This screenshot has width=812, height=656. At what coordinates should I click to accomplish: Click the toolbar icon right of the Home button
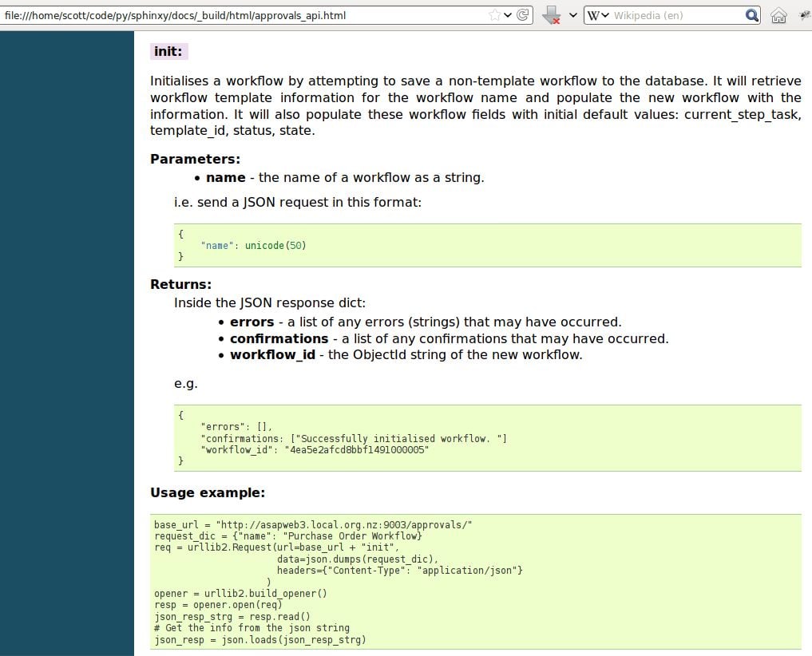[803, 14]
